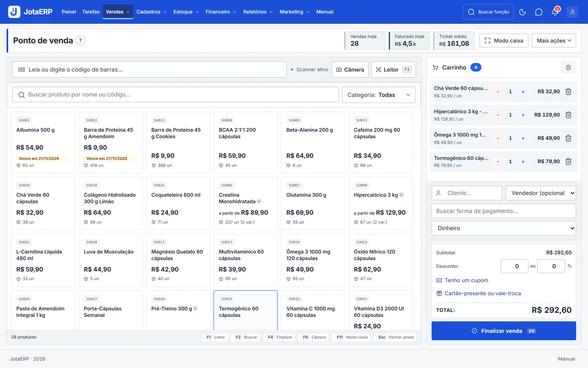Open notifications bell icon
The height and width of the screenshot is (368, 588).
(x=555, y=12)
